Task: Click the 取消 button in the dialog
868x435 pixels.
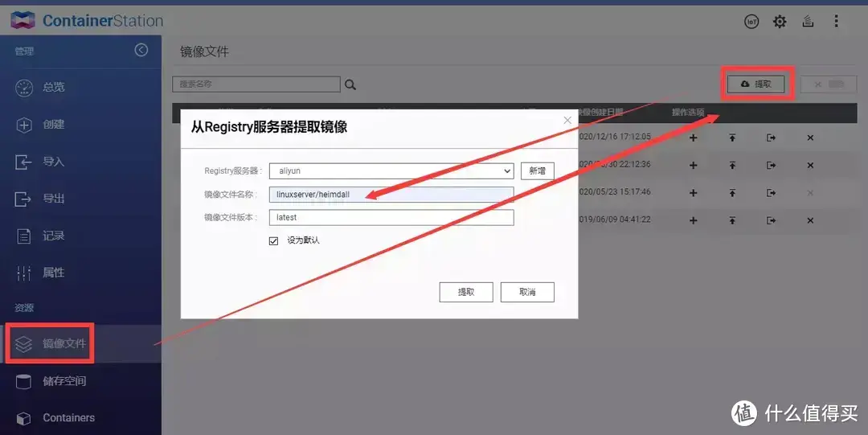Action: tap(527, 292)
